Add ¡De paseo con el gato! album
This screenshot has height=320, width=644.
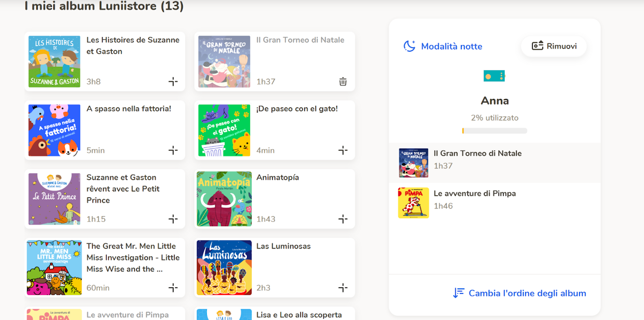343,150
